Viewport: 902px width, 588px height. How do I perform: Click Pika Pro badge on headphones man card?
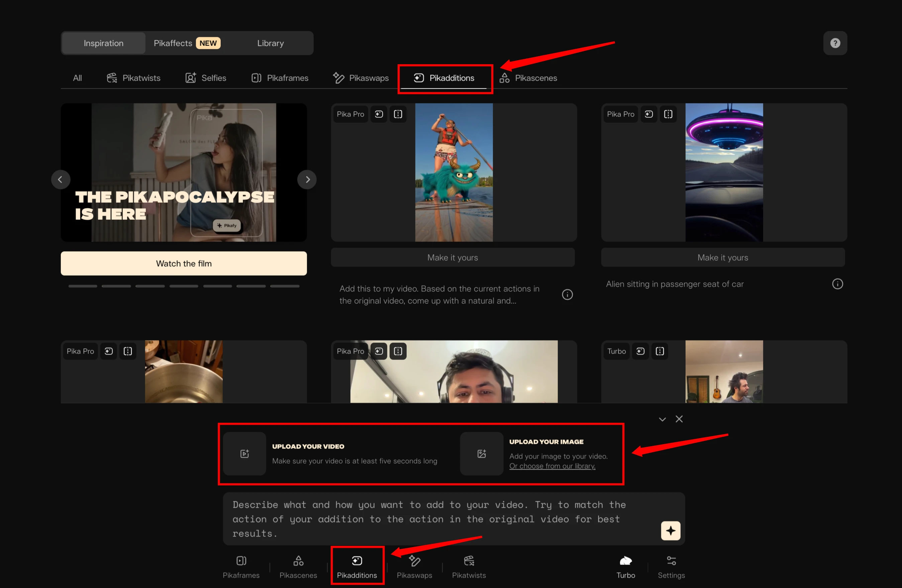350,351
